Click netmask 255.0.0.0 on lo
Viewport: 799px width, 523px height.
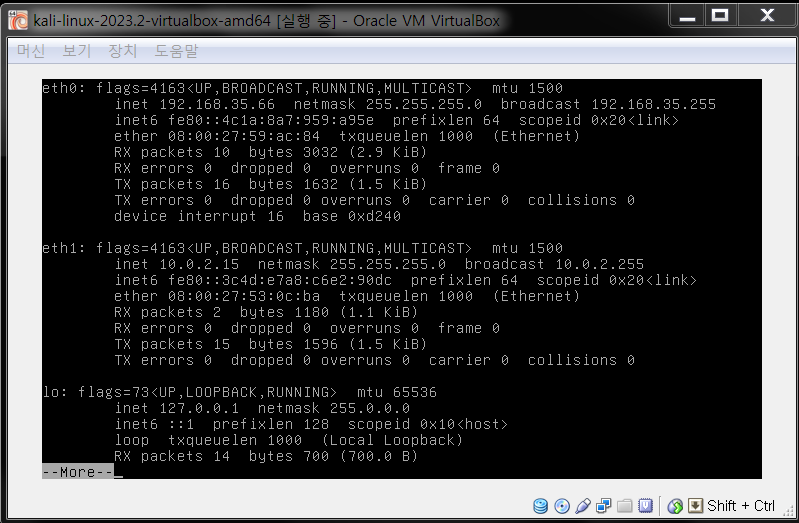pyautogui.click(x=334, y=408)
